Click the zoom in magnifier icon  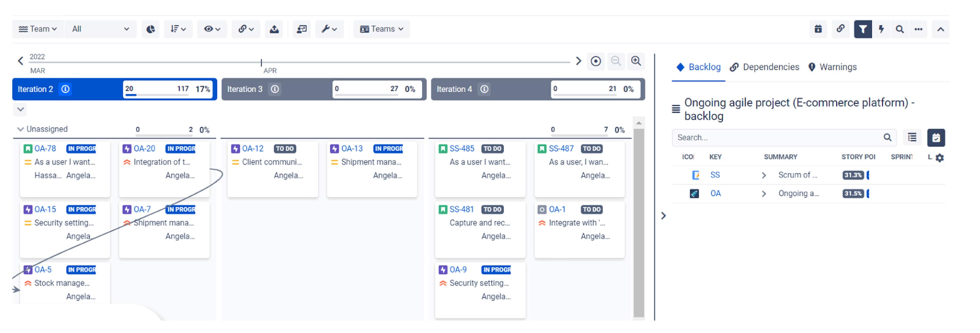[x=636, y=61]
